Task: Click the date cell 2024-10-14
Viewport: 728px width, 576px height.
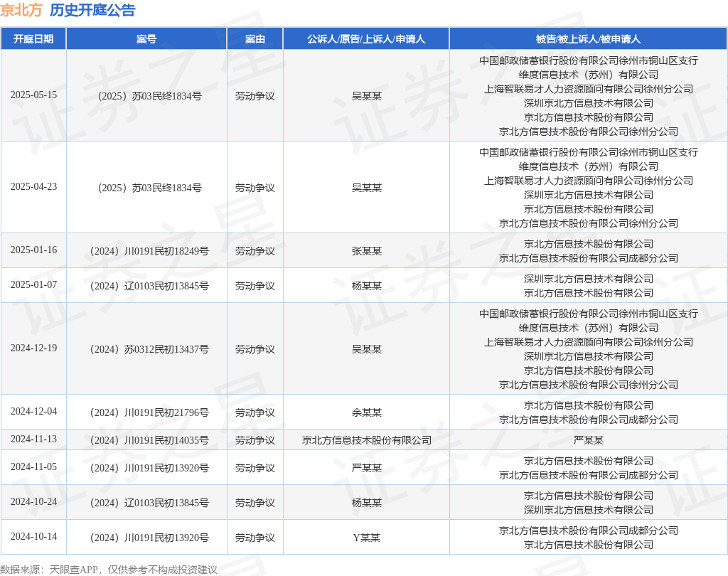Action: tap(34, 536)
